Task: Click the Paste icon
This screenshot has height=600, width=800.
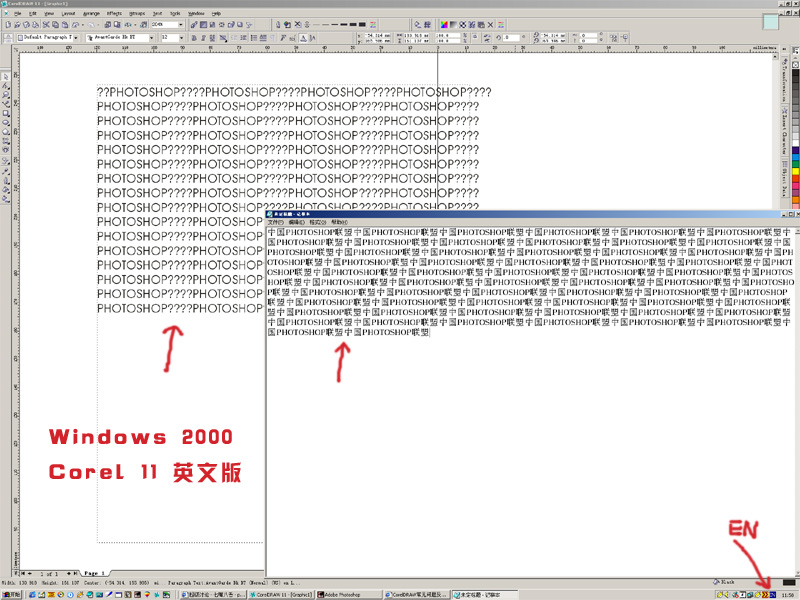Action: [x=65, y=24]
